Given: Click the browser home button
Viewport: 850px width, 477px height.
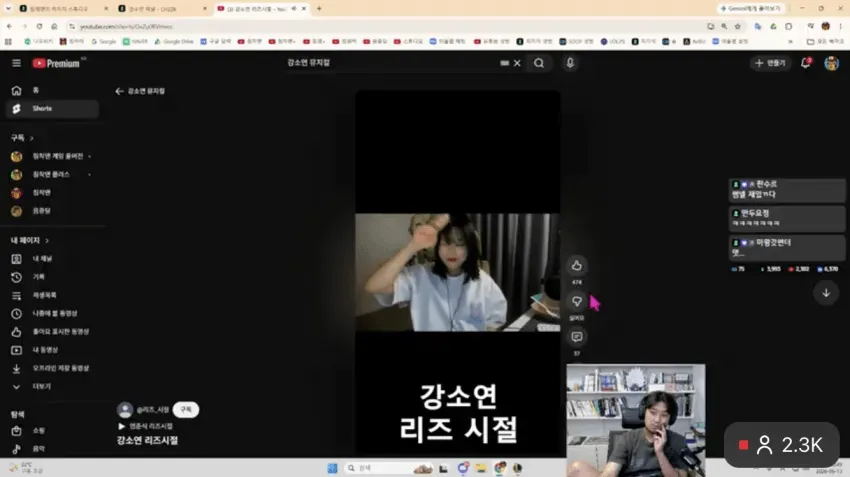Looking at the screenshot, I should pyautogui.click(x=54, y=26).
